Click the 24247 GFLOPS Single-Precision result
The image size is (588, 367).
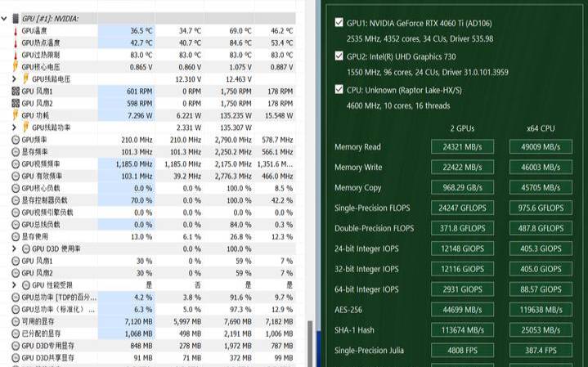click(x=462, y=208)
